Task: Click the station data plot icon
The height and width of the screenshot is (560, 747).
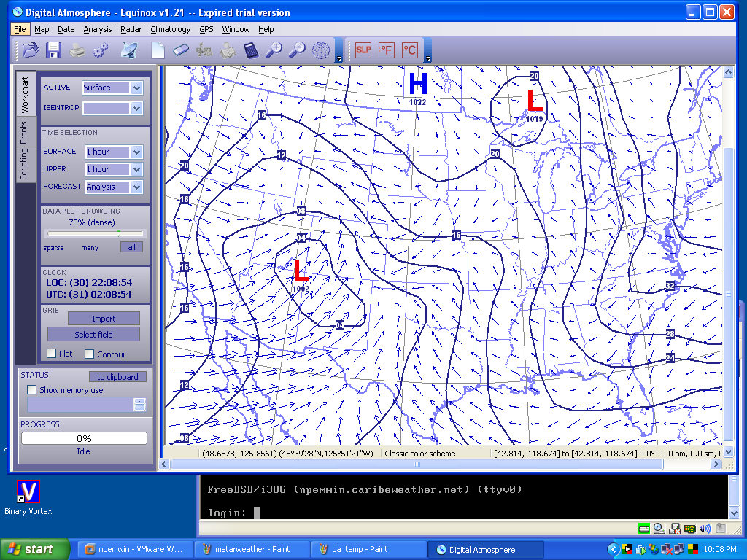Action: coord(204,50)
